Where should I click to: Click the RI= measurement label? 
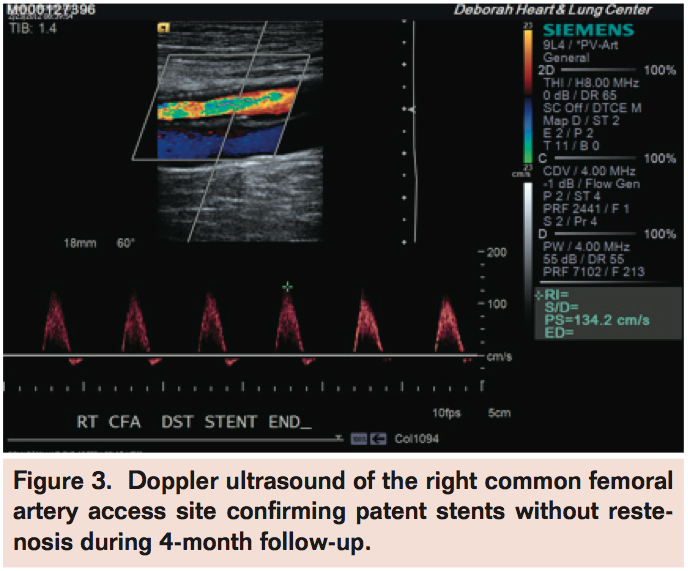click(556, 294)
